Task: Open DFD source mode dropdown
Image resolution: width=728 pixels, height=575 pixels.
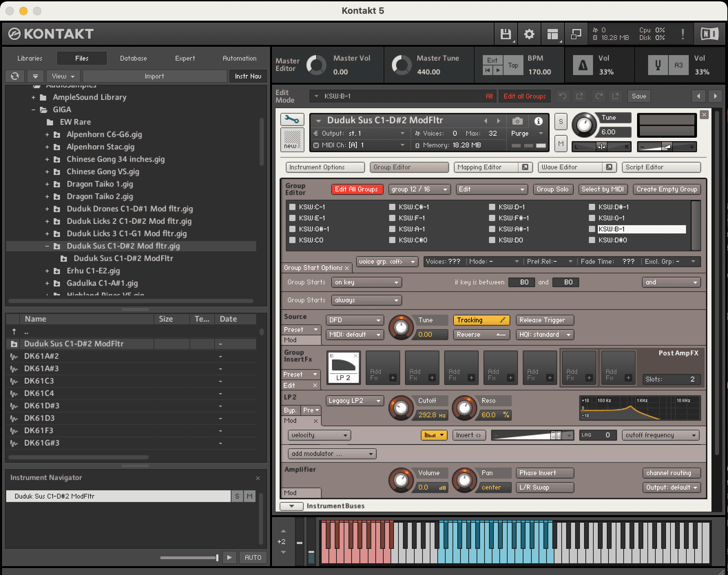Action: click(355, 320)
